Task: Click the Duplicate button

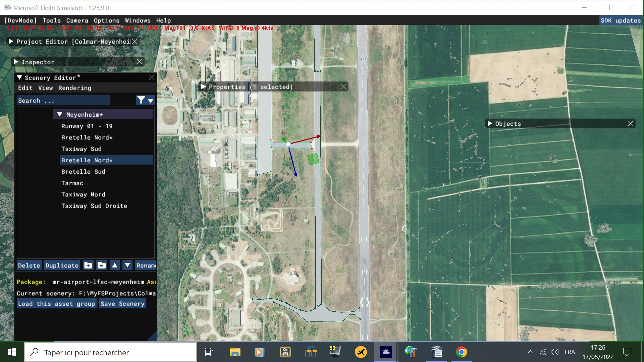Action: pyautogui.click(x=62, y=265)
